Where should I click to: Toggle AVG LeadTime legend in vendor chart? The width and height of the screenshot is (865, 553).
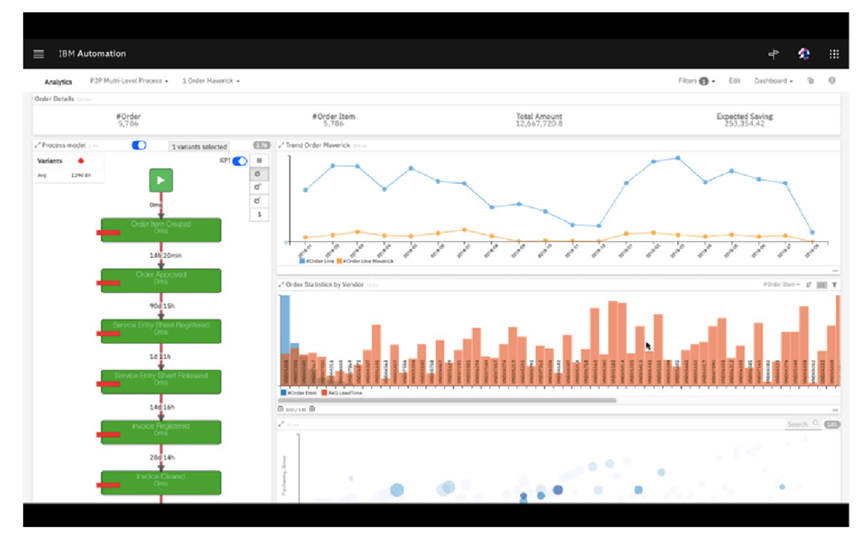[342, 393]
